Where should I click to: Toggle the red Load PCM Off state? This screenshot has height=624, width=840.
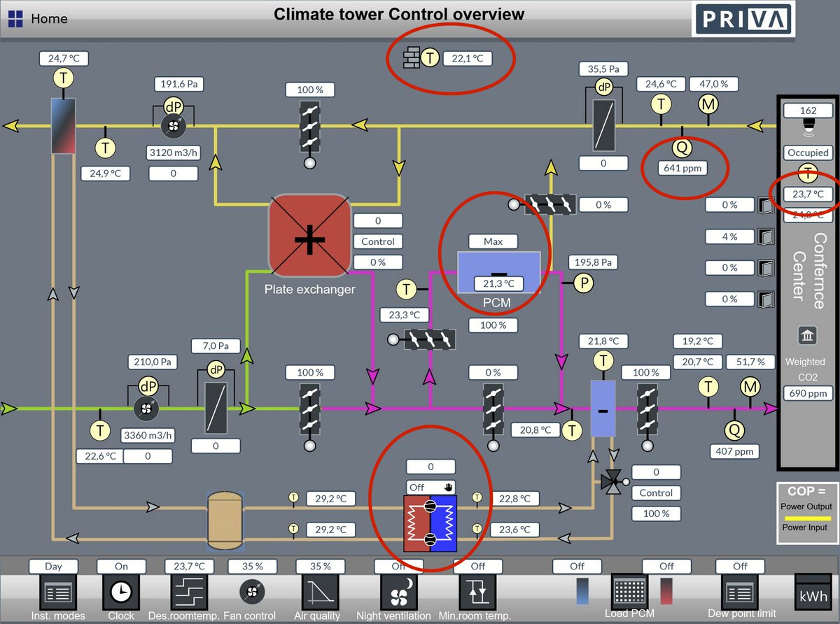[x=666, y=566]
